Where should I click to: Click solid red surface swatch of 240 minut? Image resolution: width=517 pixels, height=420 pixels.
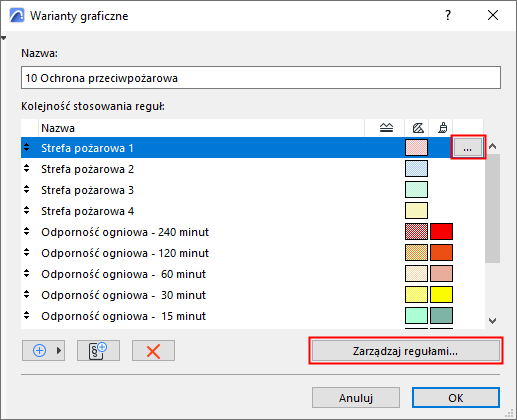(441, 232)
